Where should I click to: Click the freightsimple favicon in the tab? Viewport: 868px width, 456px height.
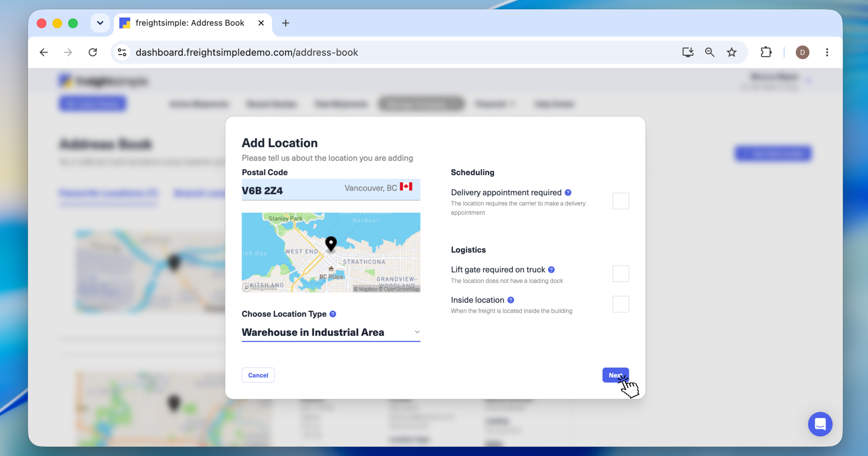pyautogui.click(x=125, y=23)
